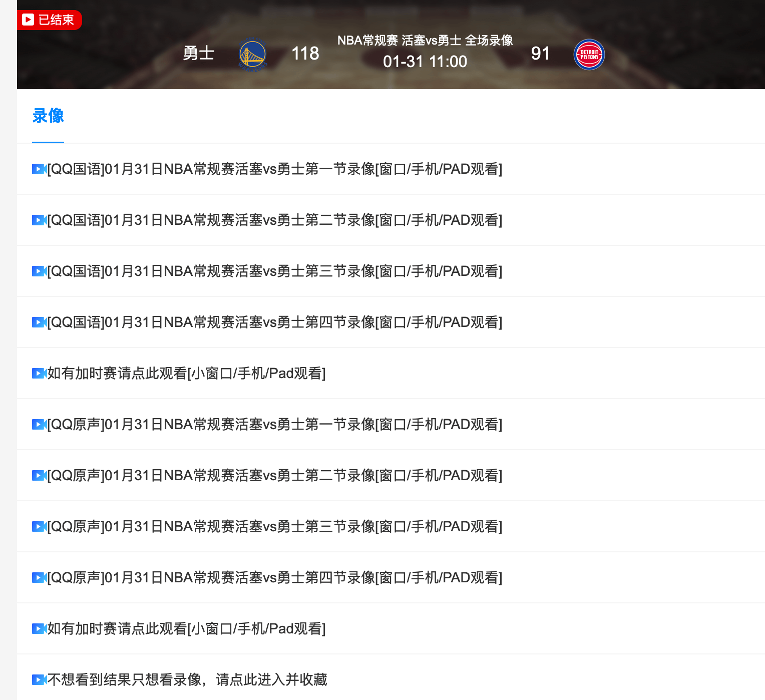
Task: Click the video icon beside QQ国语第一节录像
Action: [39, 169]
